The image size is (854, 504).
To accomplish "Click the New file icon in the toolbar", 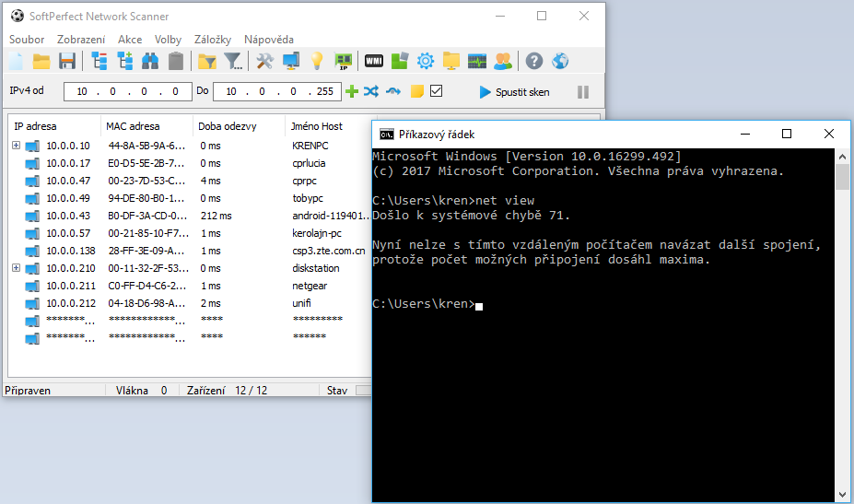I will click(16, 61).
